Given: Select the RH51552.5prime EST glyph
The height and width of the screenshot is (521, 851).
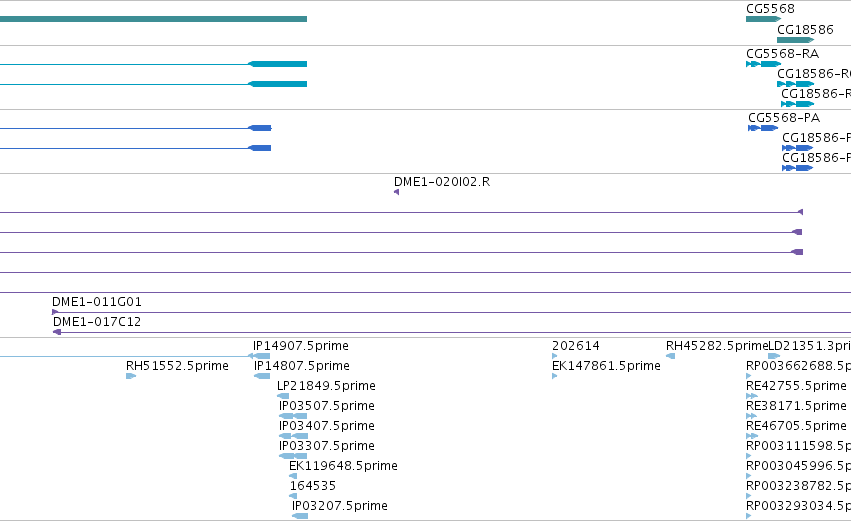Looking at the screenshot, I should click(x=131, y=376).
